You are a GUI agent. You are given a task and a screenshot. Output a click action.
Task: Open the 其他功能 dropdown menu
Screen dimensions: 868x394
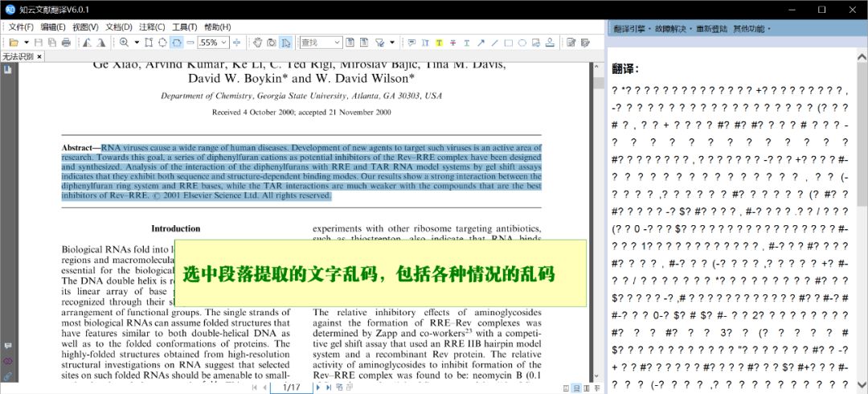pos(751,28)
